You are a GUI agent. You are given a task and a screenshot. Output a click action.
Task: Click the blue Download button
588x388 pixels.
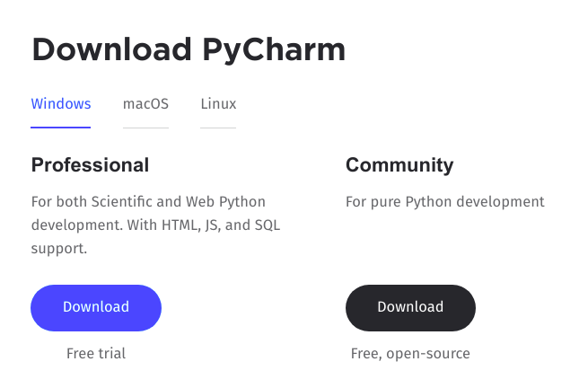tap(96, 307)
